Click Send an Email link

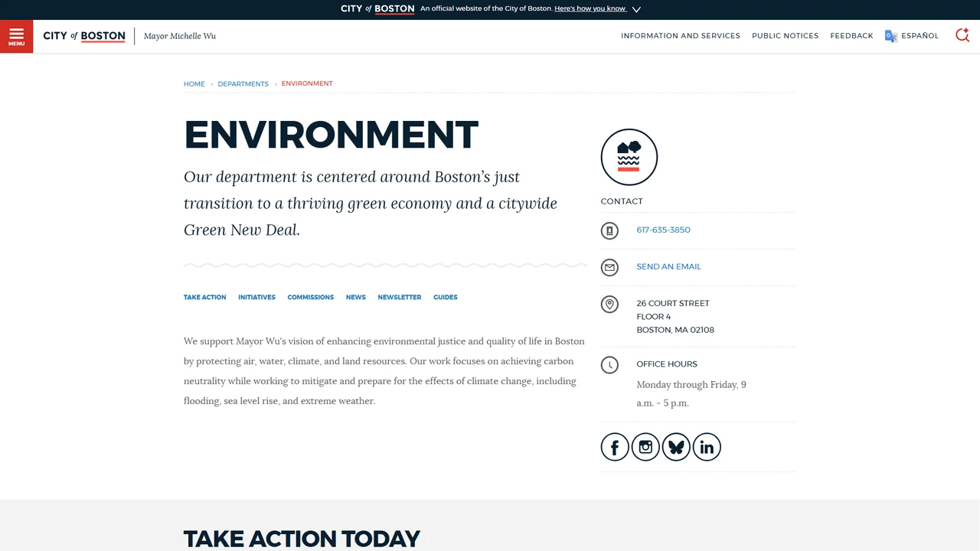point(668,266)
